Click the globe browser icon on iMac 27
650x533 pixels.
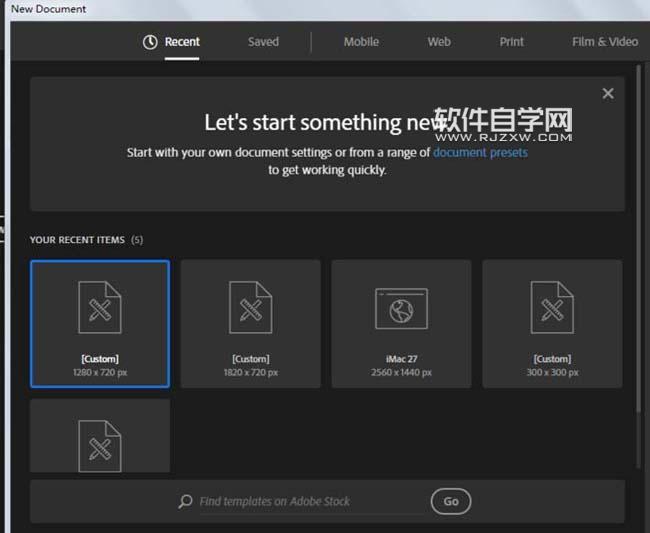401,309
